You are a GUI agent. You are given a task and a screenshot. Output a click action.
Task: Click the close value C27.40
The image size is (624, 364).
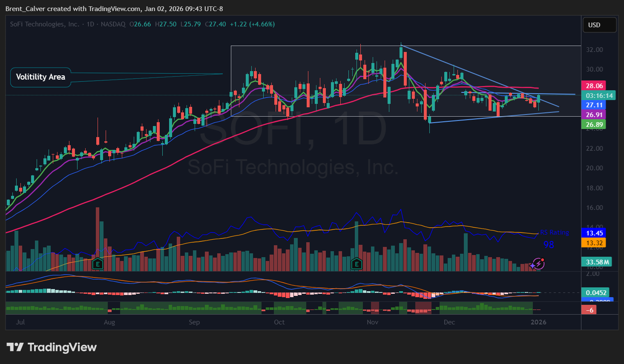click(x=216, y=24)
